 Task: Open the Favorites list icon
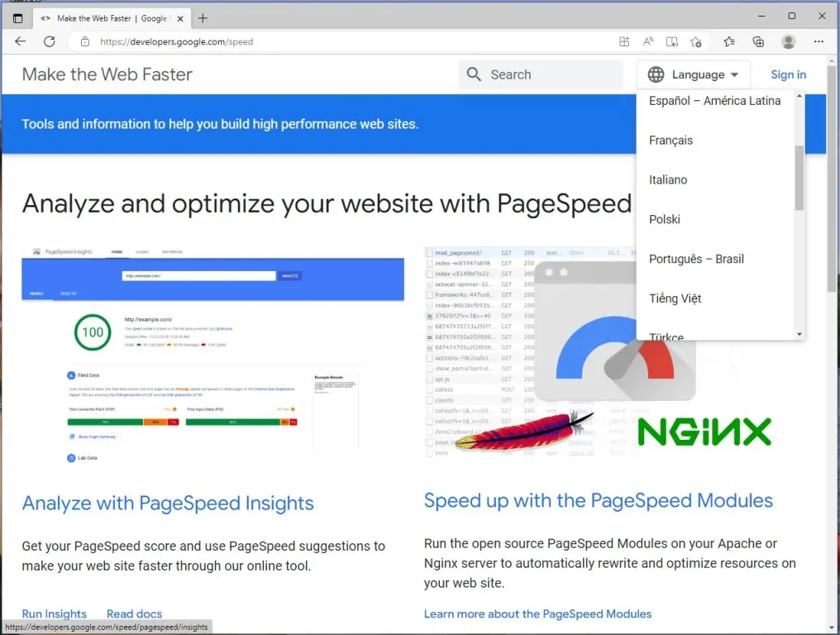point(728,41)
